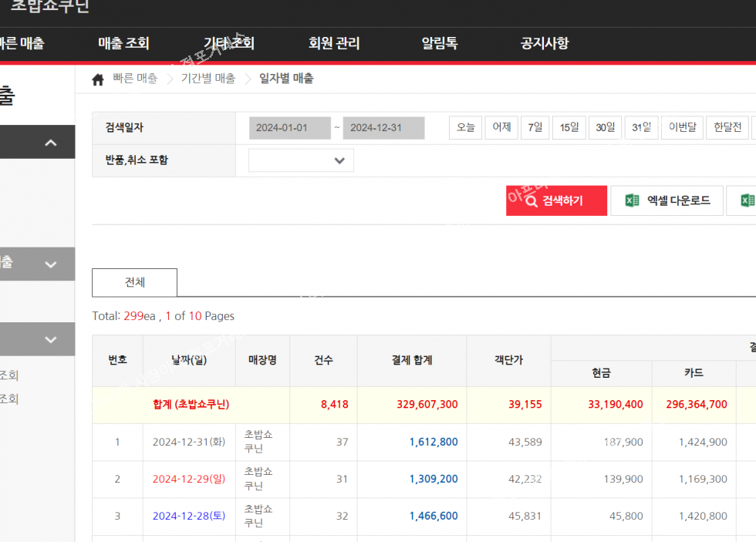Click the 검색하기 search button
The width and height of the screenshot is (756, 542).
[x=556, y=200]
